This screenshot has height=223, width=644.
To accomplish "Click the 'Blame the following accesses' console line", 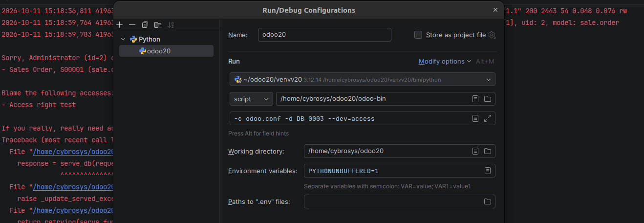I will pyautogui.click(x=58, y=93).
